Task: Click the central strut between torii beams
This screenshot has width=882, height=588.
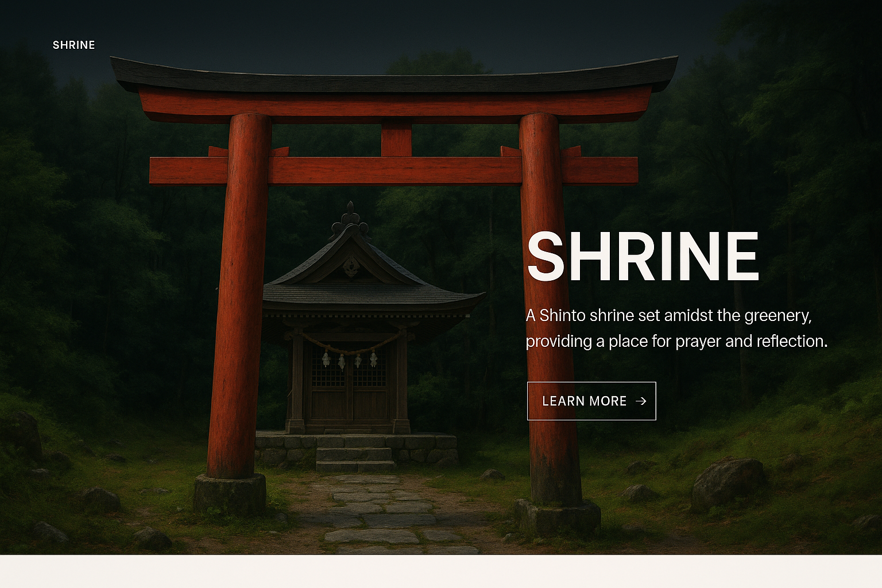Action: (x=396, y=140)
